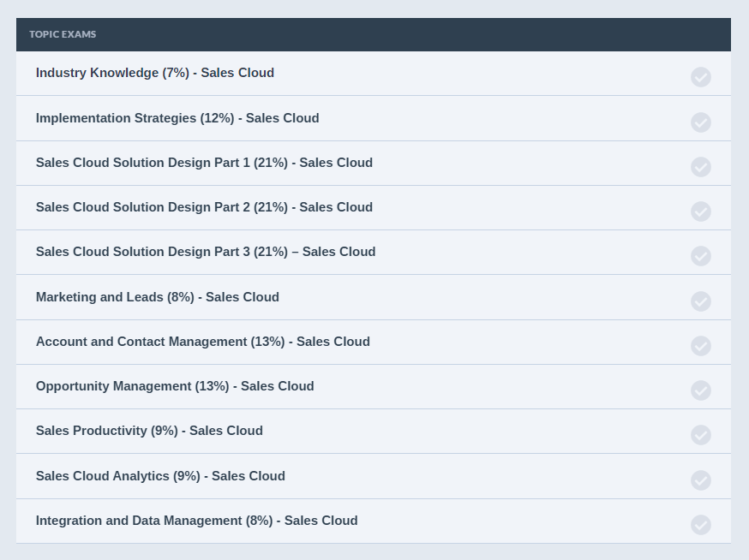The image size is (749, 560).
Task: Click the checkmark icon for Industry Knowledge exam
Action: [x=701, y=77]
